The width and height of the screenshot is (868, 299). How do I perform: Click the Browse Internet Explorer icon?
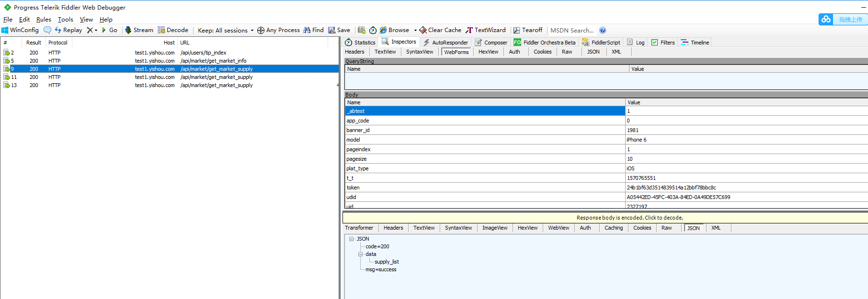coord(383,30)
